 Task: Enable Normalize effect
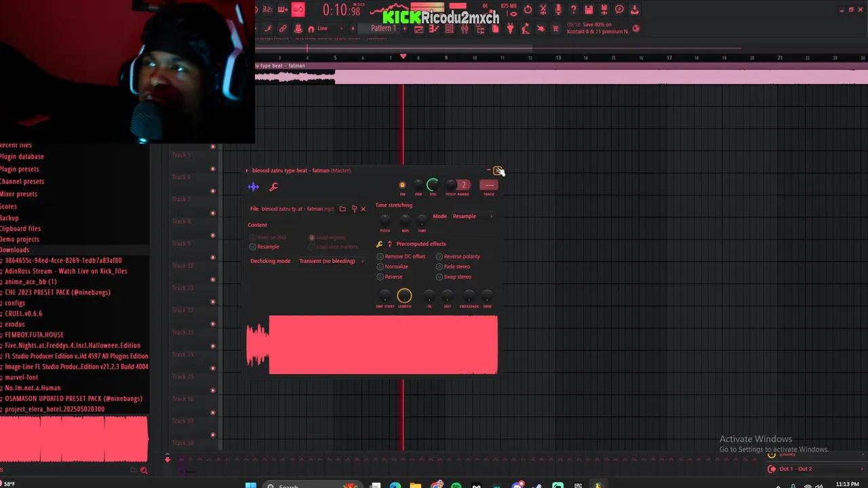(393, 266)
